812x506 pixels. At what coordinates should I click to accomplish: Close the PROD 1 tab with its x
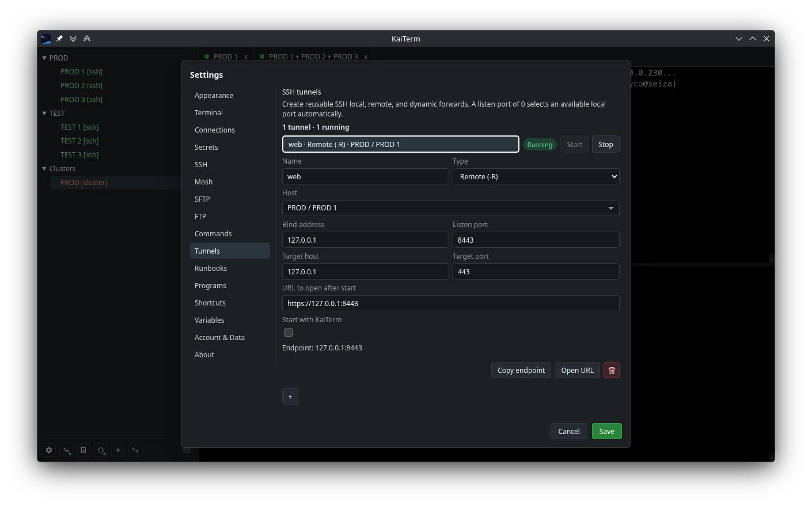point(246,56)
